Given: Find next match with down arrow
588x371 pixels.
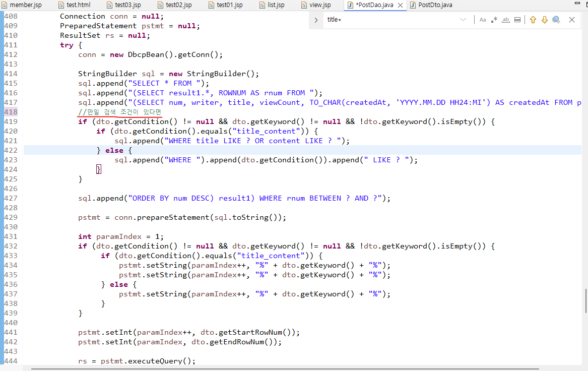Looking at the screenshot, I should (545, 20).
